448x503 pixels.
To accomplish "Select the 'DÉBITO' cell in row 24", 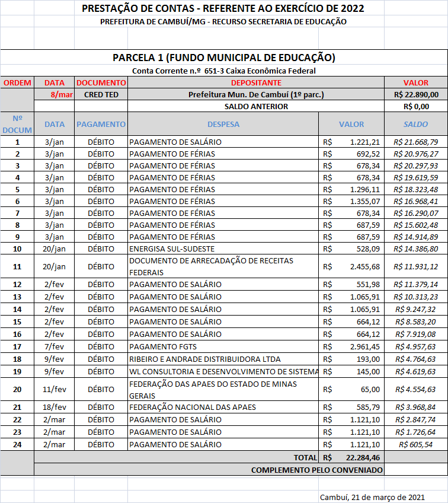I will tap(101, 445).
